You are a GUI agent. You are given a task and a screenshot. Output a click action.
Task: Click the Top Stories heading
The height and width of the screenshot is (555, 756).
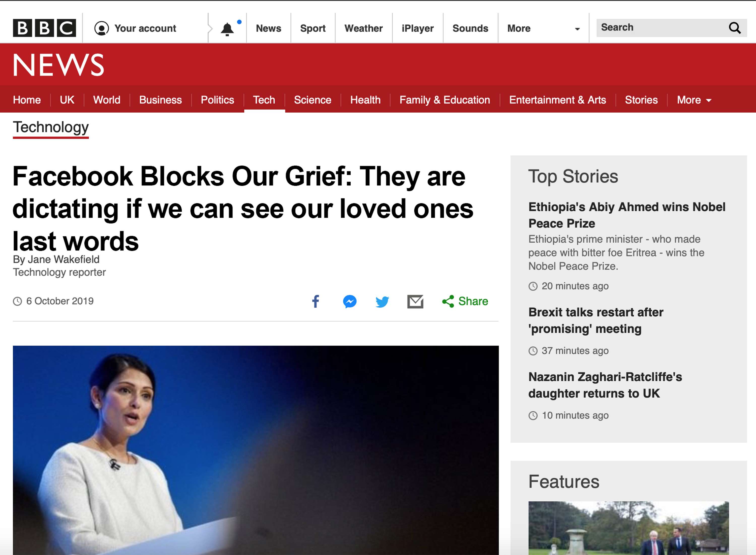click(573, 176)
